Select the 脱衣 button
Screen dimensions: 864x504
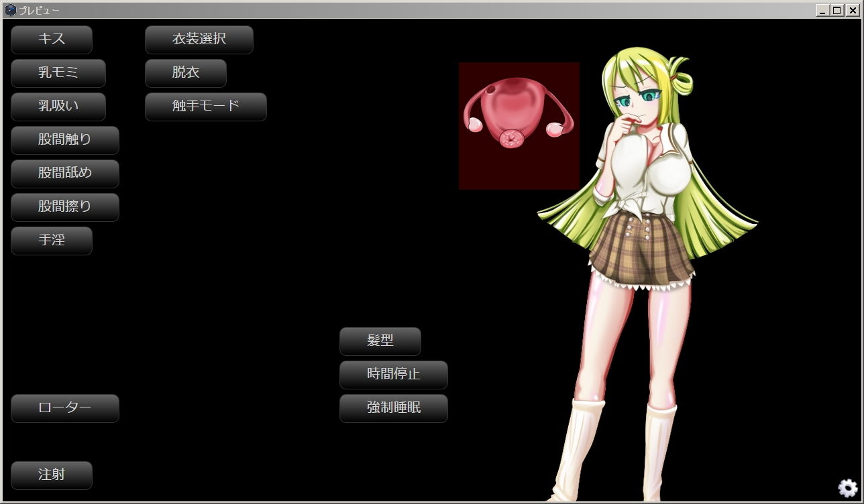[x=186, y=73]
